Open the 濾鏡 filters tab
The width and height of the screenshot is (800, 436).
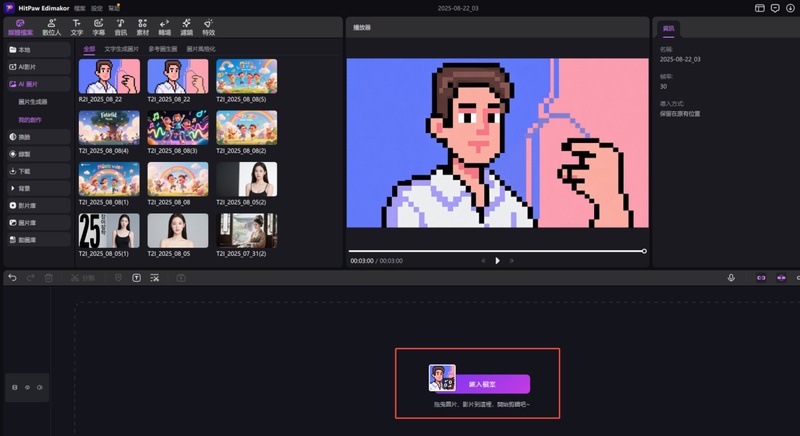tap(186, 28)
